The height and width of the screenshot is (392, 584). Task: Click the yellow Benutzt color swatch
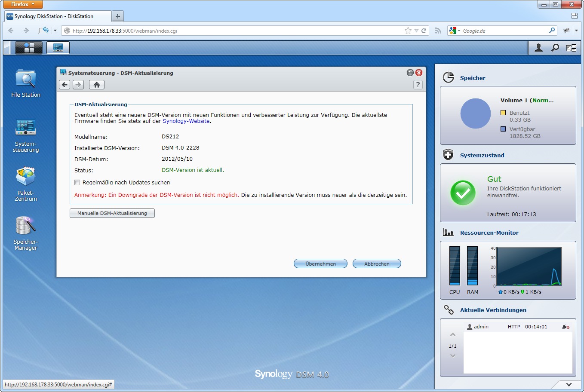coord(503,113)
